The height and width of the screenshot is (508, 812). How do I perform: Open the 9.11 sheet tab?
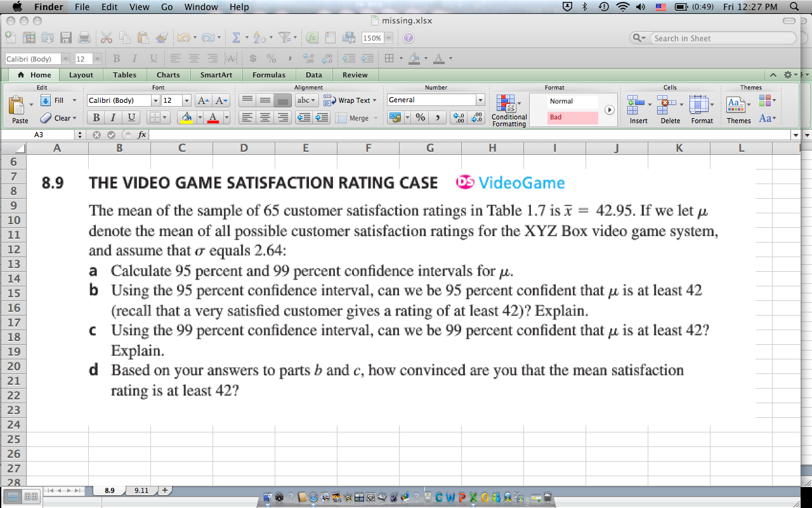pos(141,490)
